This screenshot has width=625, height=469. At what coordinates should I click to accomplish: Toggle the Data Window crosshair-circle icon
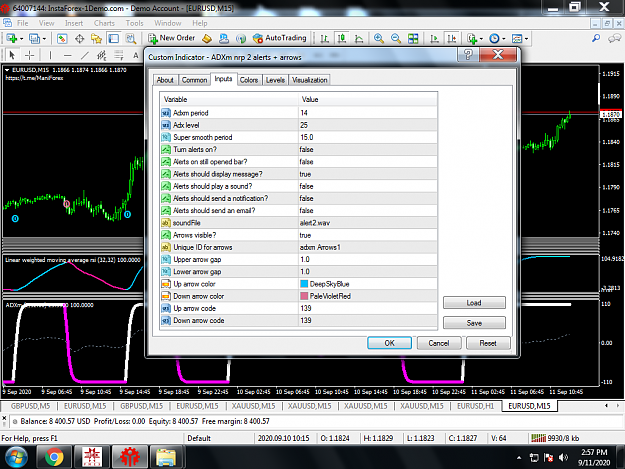(79, 39)
